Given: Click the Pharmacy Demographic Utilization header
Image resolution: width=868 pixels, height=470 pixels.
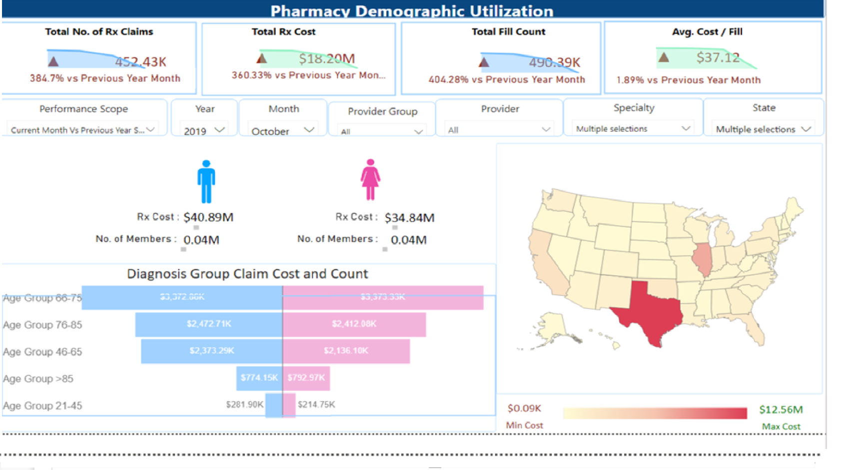Looking at the screenshot, I should 412,11.
